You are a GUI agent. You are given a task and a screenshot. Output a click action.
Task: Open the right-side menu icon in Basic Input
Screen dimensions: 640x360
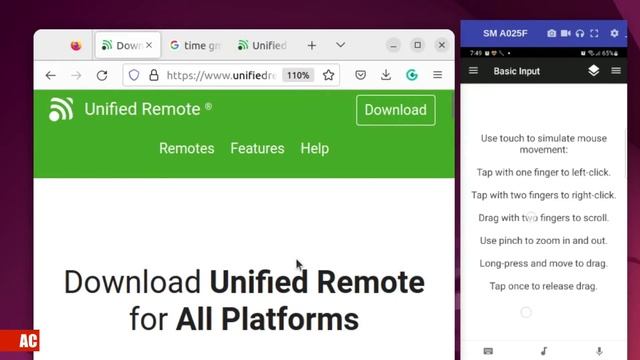coord(616,71)
